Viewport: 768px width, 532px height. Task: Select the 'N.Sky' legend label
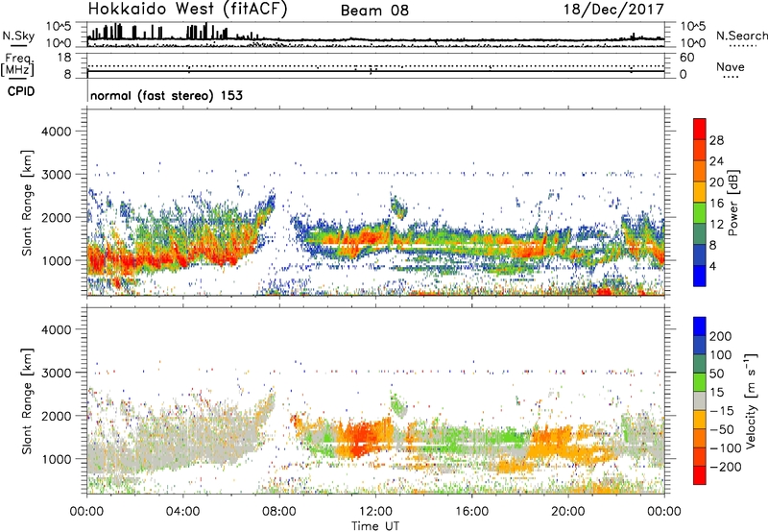pos(18,36)
